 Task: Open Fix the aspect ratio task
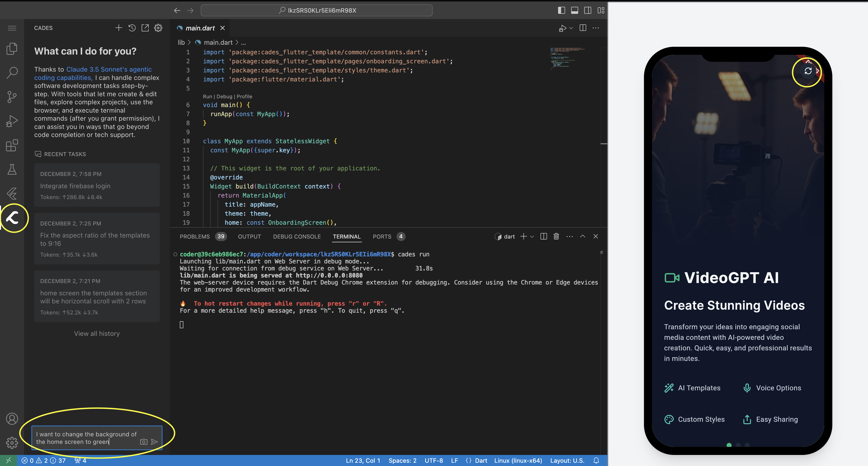[97, 239]
